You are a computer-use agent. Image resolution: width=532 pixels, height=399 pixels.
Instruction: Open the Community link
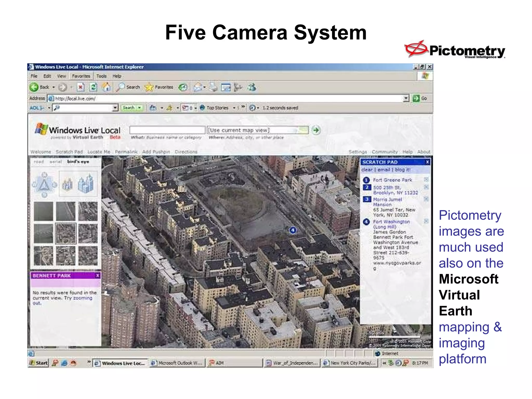coord(385,152)
